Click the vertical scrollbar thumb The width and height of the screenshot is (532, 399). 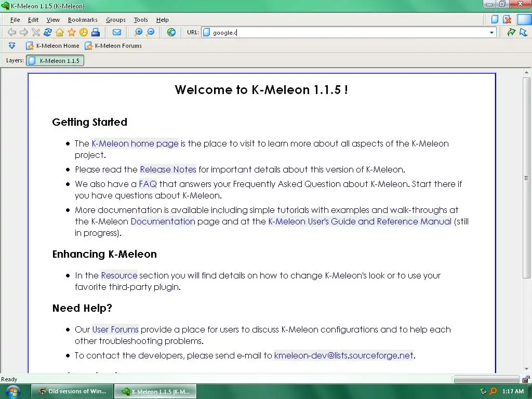[x=526, y=178]
